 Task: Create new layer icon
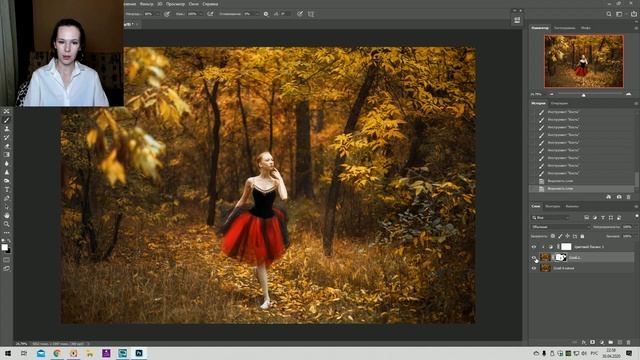point(620,342)
